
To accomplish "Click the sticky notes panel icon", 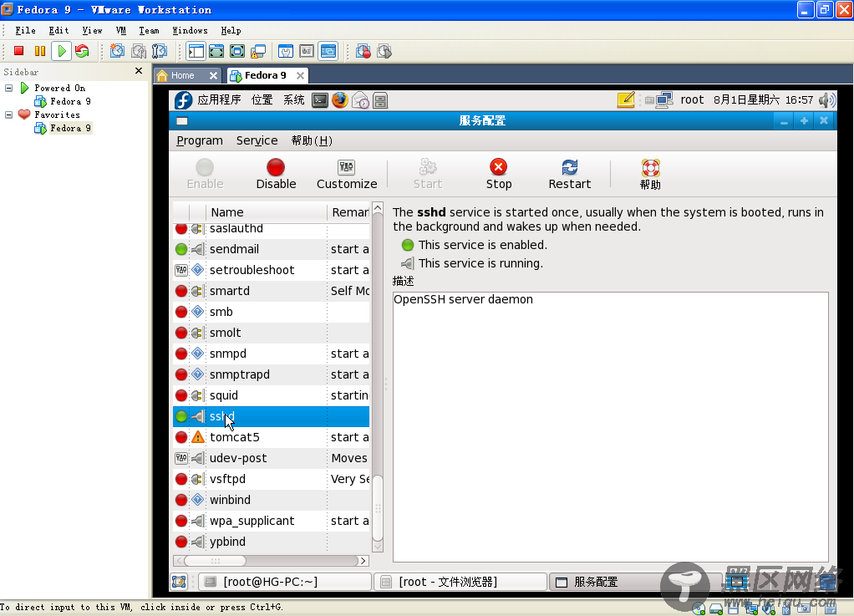I will 626,99.
